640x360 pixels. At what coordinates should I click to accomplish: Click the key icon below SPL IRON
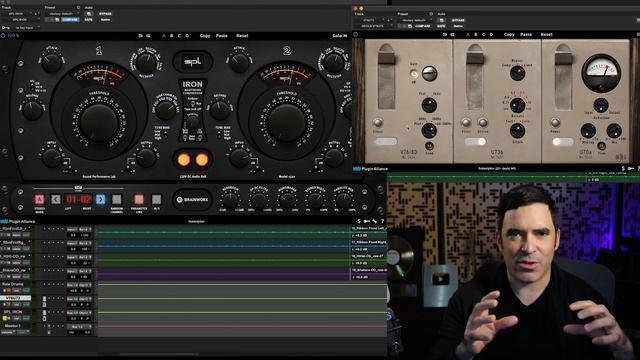tap(367, 221)
